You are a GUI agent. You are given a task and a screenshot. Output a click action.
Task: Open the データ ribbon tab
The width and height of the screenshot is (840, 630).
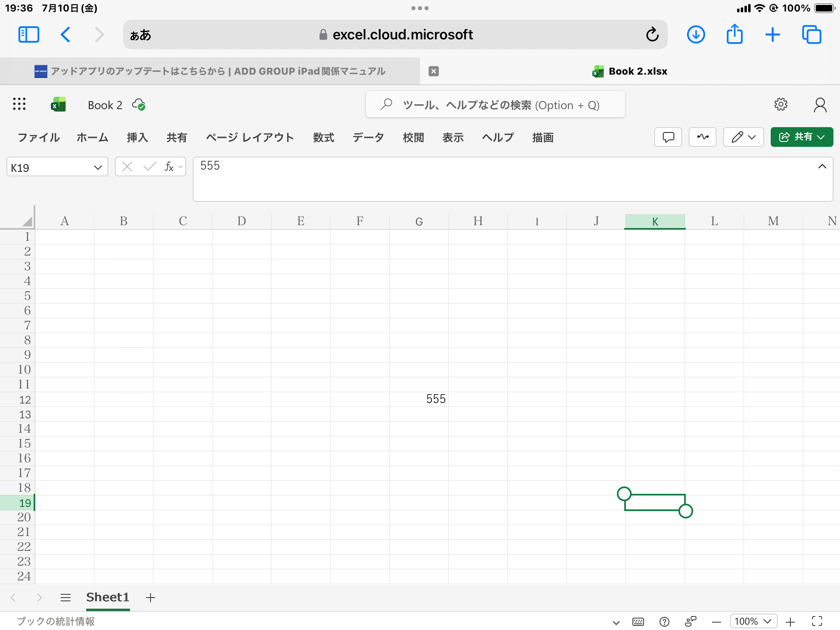click(368, 137)
